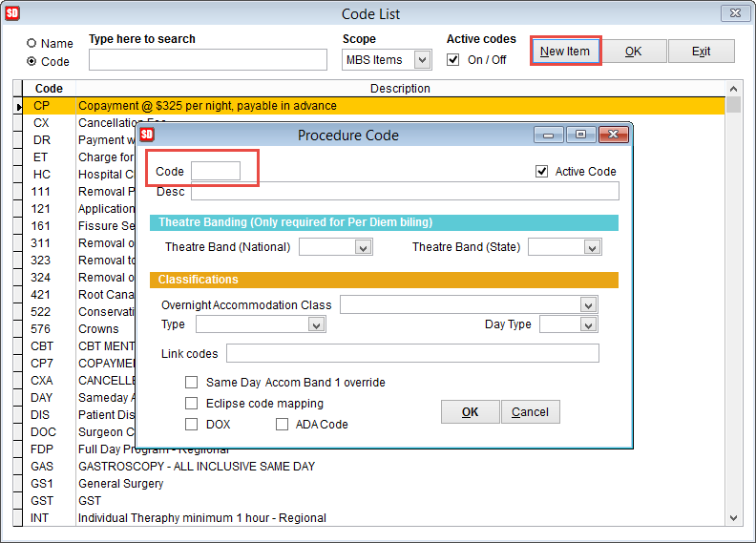
Task: Open Theatre Band (State) dropdown
Action: (x=592, y=247)
